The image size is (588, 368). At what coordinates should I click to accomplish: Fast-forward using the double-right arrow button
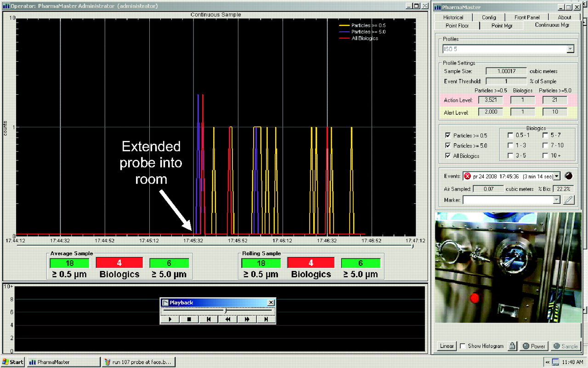point(247,319)
